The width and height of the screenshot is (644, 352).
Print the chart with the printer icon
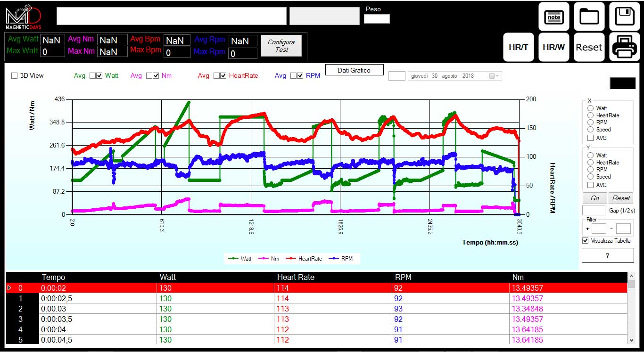click(x=625, y=47)
